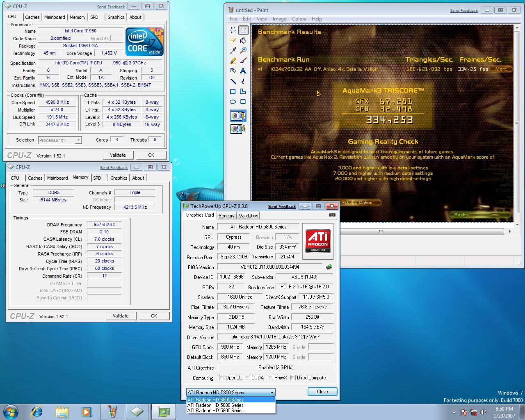525x420 pixels.
Task: Select the Text tool in Paint
Action: coord(243,71)
